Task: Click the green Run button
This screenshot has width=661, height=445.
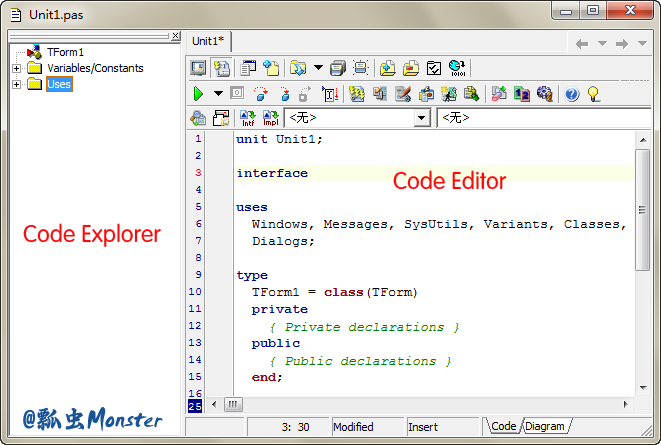Action: click(198, 94)
